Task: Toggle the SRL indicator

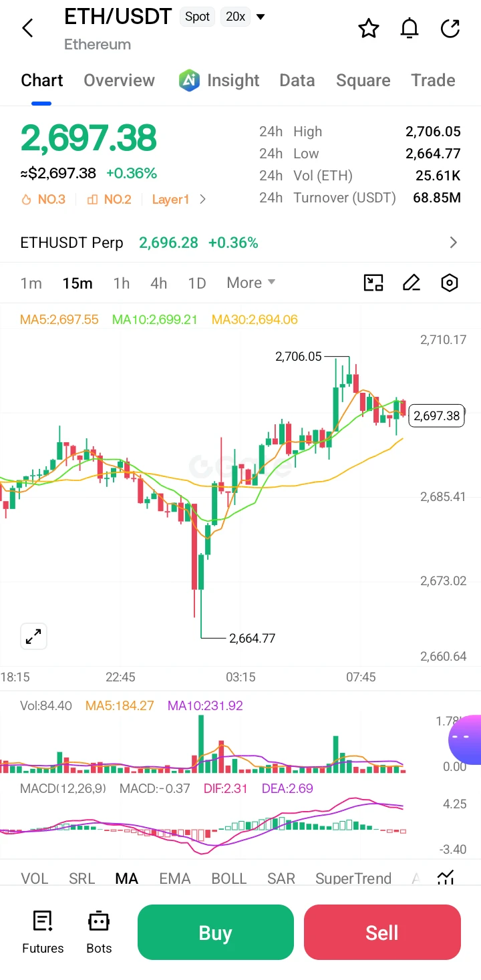Action: tap(82, 878)
